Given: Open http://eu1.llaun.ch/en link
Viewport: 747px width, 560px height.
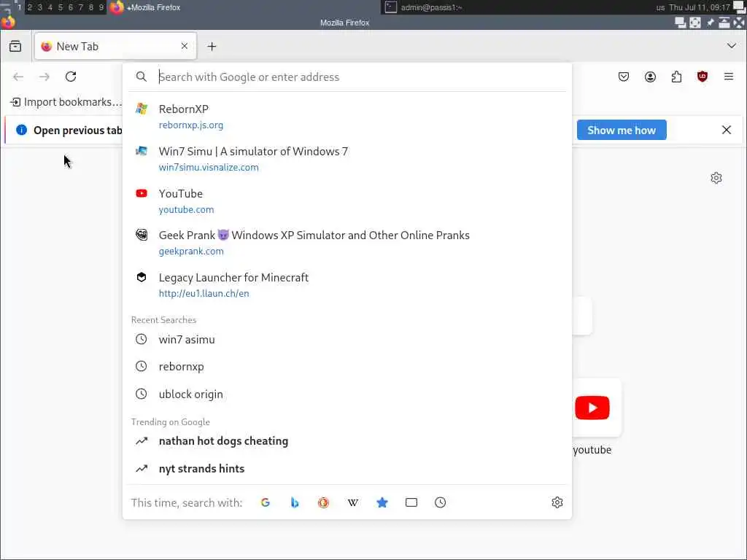Looking at the screenshot, I should click(x=204, y=294).
